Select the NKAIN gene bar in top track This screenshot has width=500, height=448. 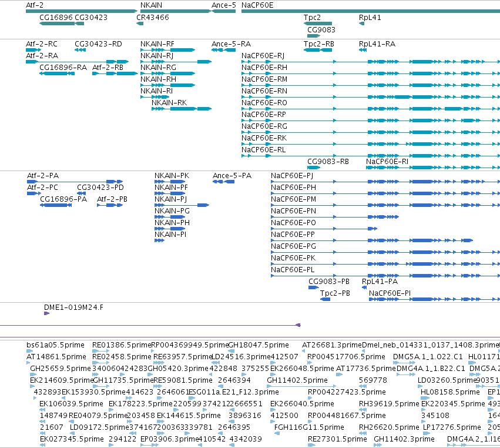point(176,12)
